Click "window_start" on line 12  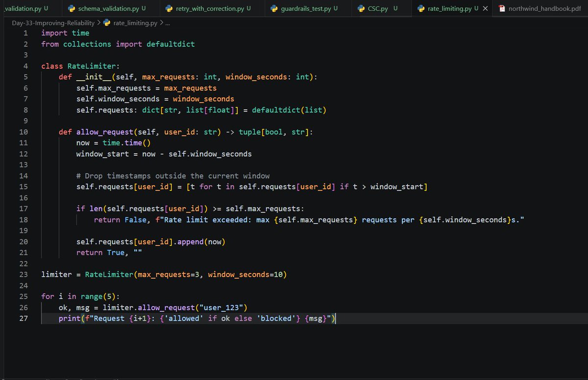102,154
